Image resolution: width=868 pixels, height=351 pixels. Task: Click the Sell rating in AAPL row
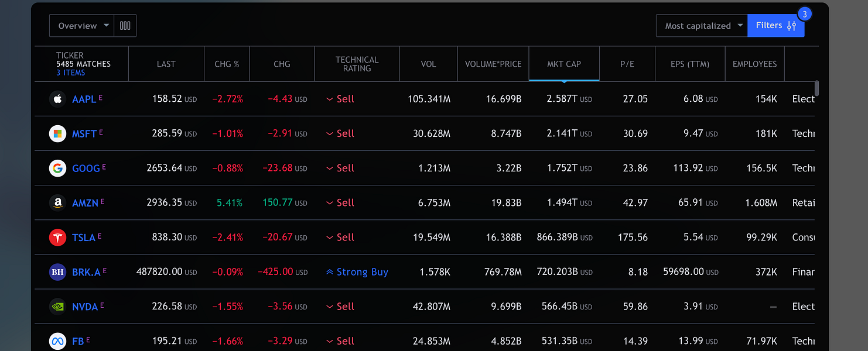point(340,99)
